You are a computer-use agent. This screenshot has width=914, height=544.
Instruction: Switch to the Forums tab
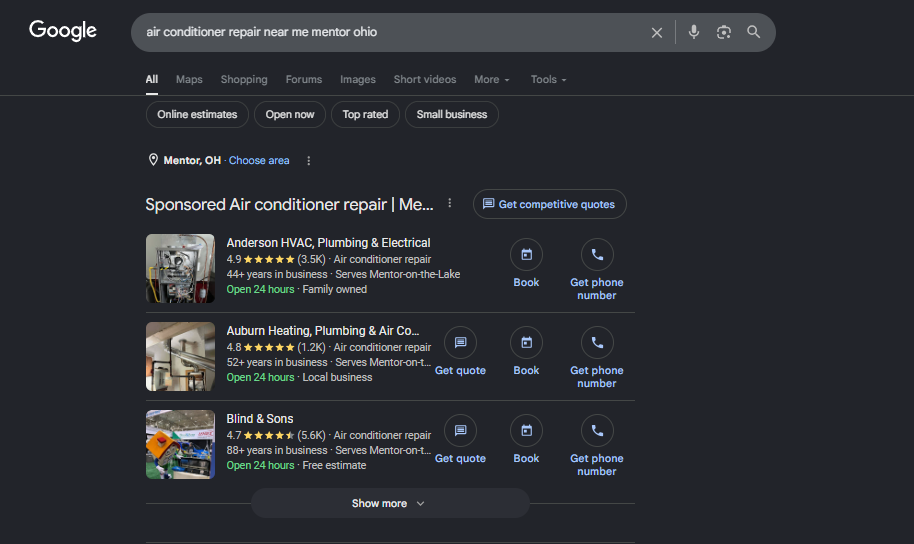click(304, 79)
